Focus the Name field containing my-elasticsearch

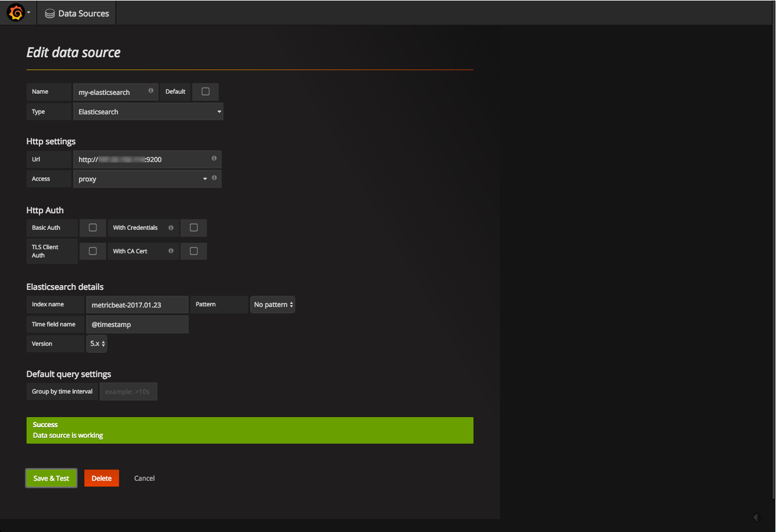click(116, 92)
